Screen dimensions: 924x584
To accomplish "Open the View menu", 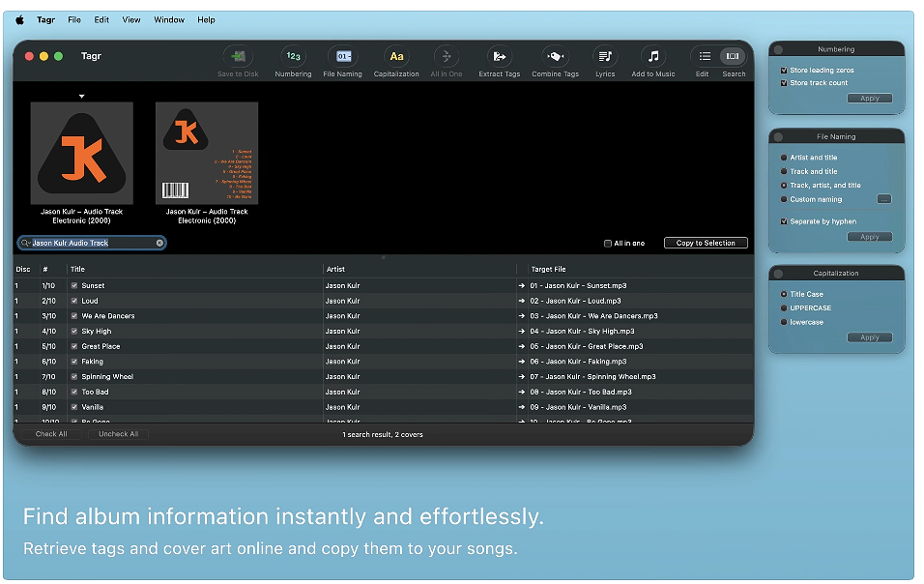I will [131, 20].
